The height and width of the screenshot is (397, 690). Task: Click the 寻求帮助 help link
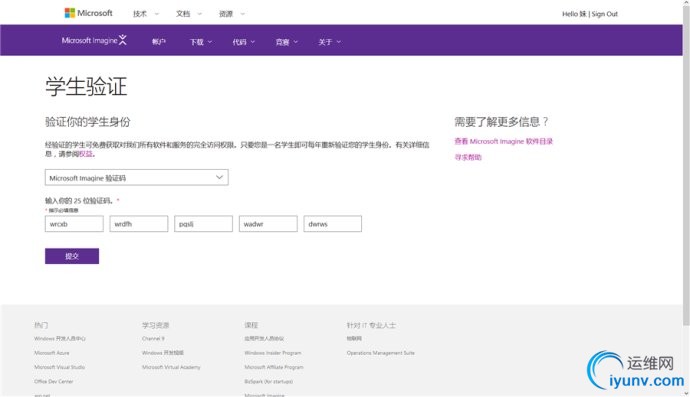[468, 157]
